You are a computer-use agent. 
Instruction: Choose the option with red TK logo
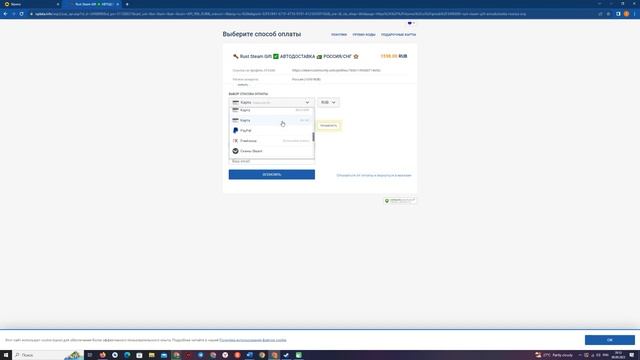click(271, 141)
